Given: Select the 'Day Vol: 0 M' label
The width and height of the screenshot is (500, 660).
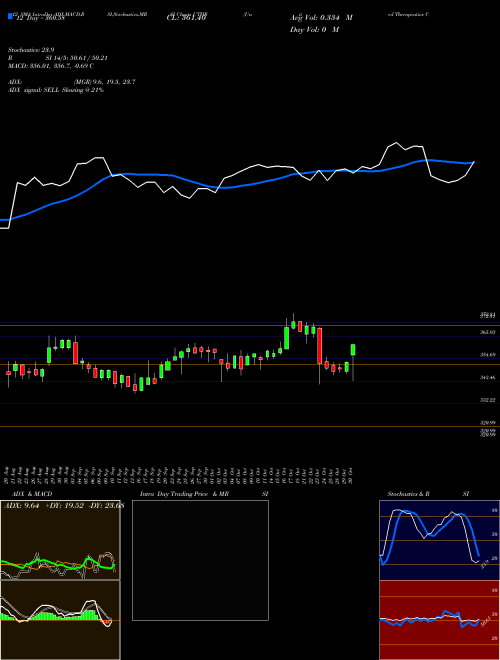Looking at the screenshot, I should click(314, 29).
